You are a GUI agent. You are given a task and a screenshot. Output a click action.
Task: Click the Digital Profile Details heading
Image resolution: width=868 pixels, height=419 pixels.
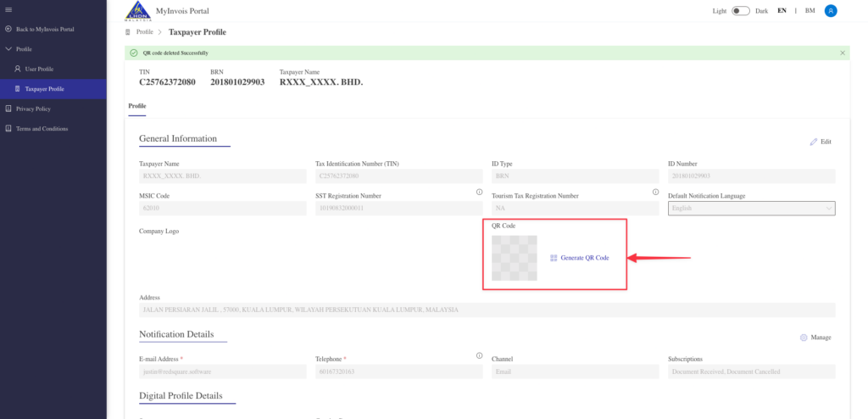181,396
